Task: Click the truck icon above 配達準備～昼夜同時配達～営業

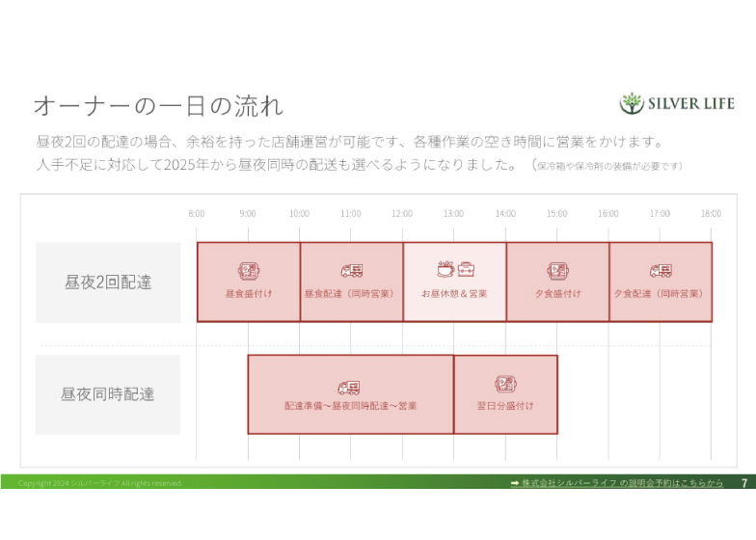Action: (349, 388)
